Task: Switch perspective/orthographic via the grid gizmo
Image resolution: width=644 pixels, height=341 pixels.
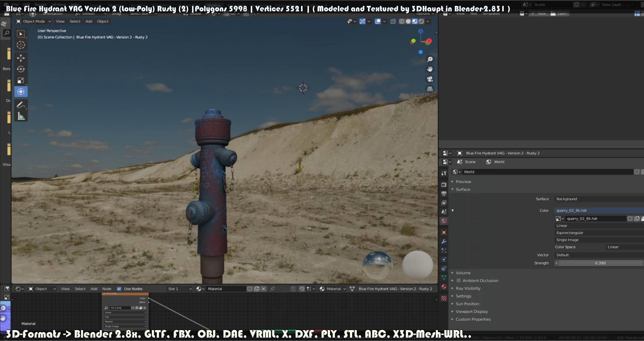Action: 430,89
